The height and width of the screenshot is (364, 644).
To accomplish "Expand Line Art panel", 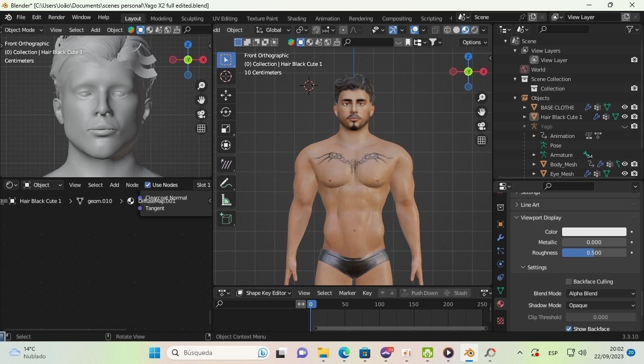I will tap(517, 205).
